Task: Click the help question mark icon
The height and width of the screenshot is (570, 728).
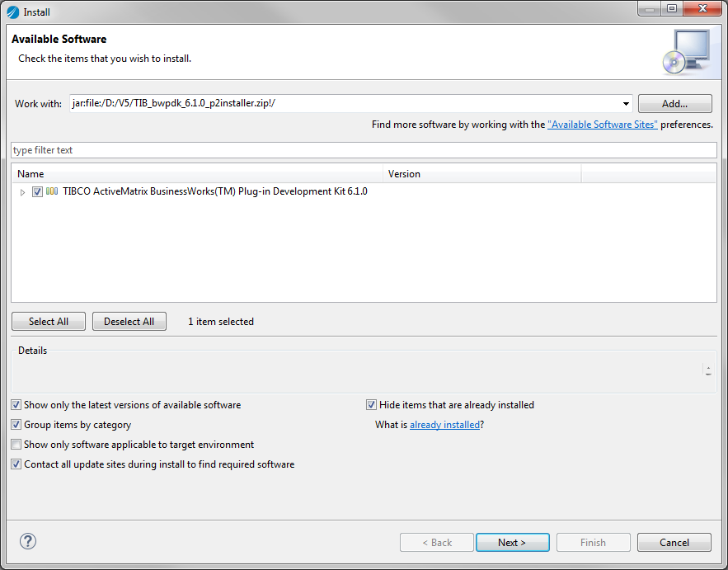Action: [x=28, y=541]
